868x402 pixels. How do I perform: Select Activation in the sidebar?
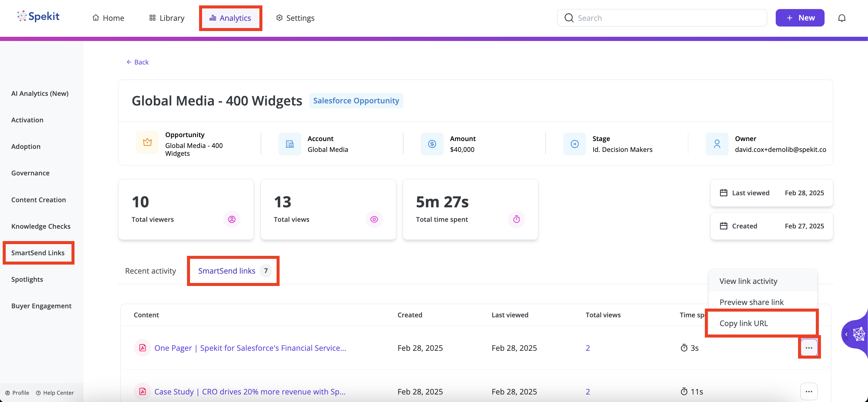(27, 120)
